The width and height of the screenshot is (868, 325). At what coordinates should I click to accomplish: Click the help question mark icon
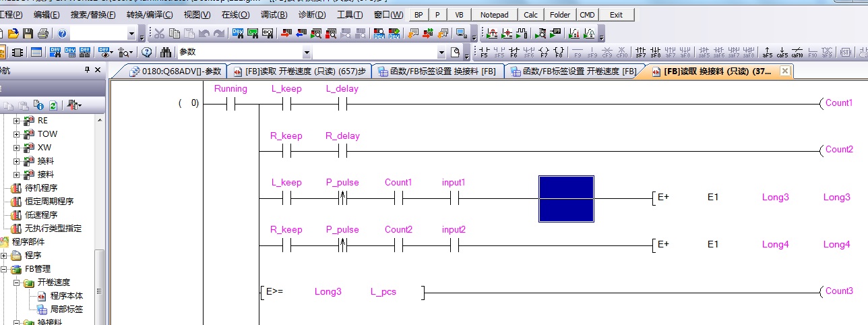pyautogui.click(x=62, y=34)
